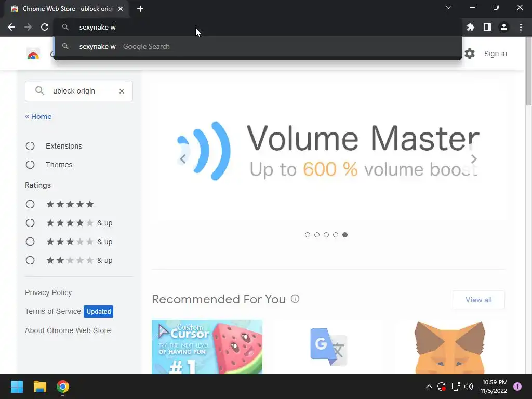The width and height of the screenshot is (532, 399).
Task: Open the Custom Cursor extension card
Action: [207, 347]
